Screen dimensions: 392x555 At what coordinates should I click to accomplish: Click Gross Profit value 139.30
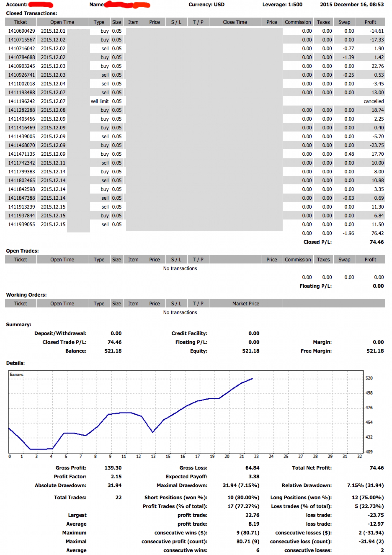tap(113, 468)
